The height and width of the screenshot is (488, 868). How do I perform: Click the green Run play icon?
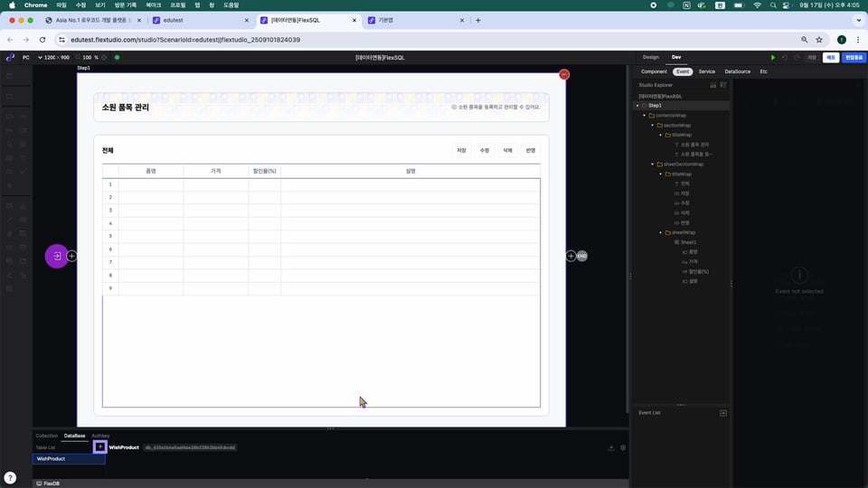click(773, 58)
